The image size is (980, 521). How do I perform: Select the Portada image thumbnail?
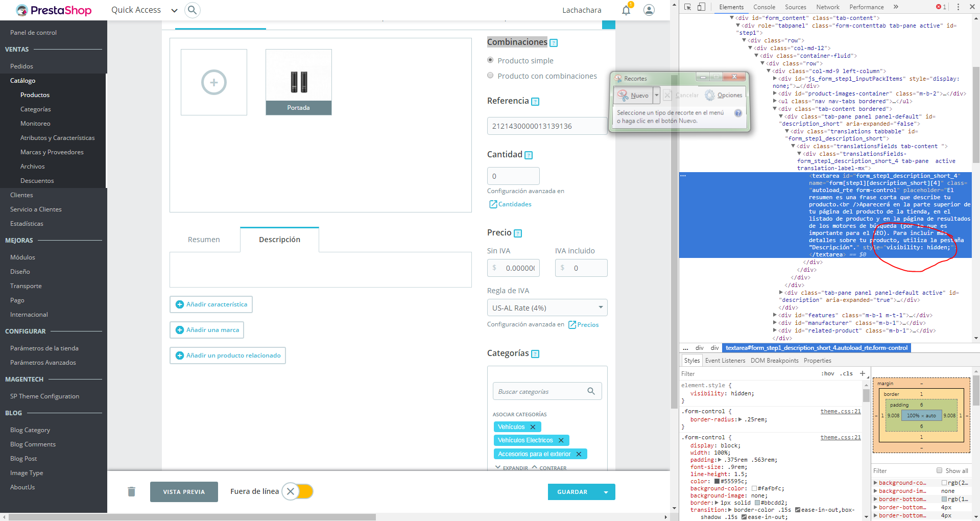point(299,82)
